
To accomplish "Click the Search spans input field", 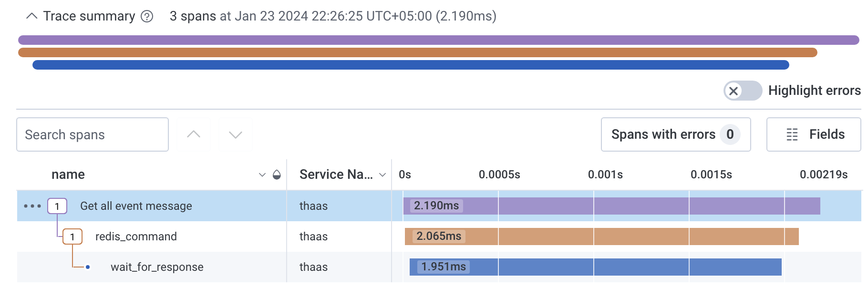I will click(x=93, y=134).
